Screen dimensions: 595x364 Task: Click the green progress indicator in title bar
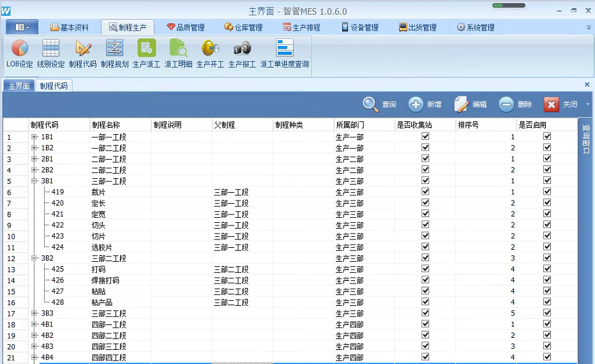pos(508,5)
